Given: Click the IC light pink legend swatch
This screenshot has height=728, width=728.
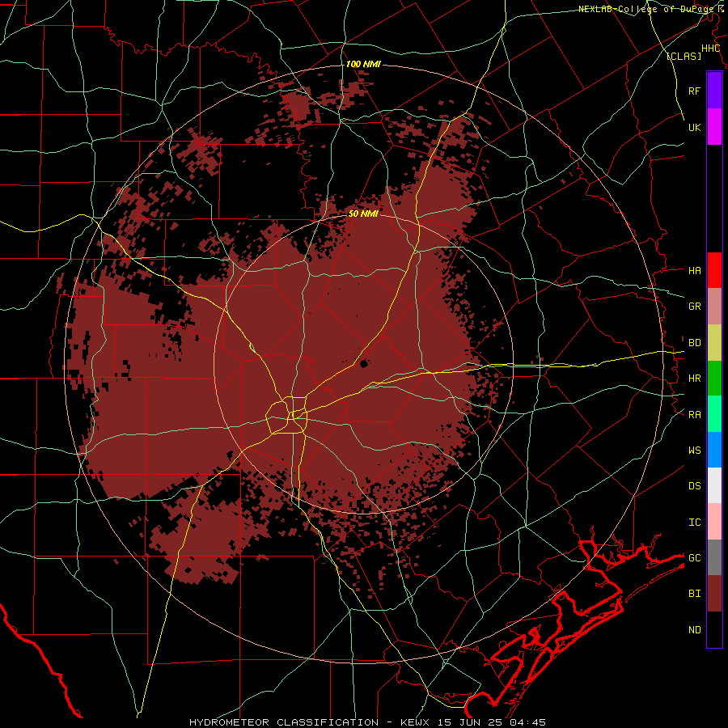Looking at the screenshot, I should [714, 522].
